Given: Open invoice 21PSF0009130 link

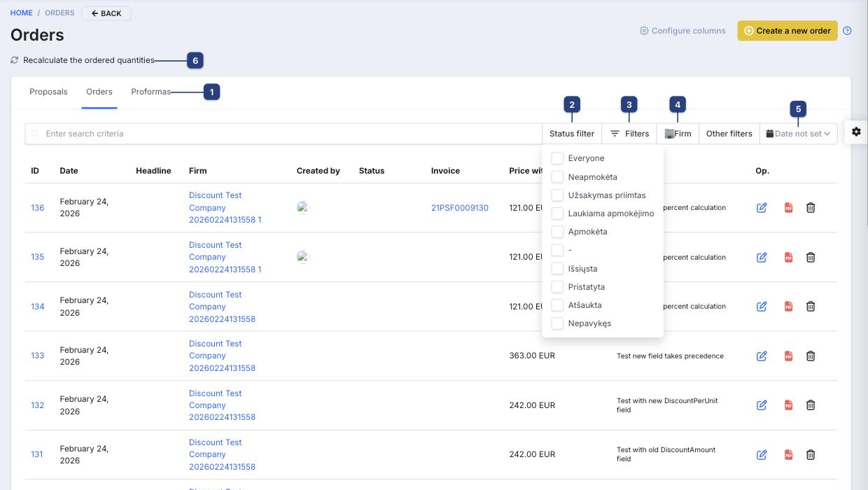Looking at the screenshot, I should tap(460, 208).
